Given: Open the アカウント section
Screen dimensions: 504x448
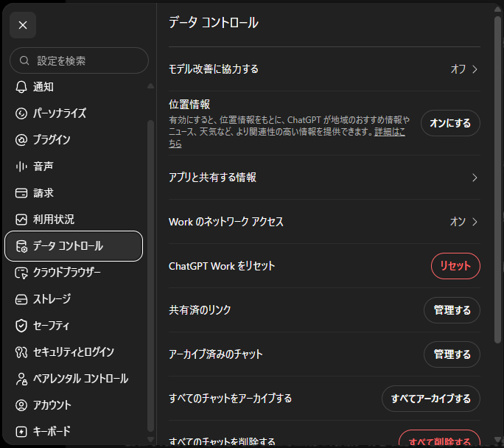Looking at the screenshot, I should point(74,405).
